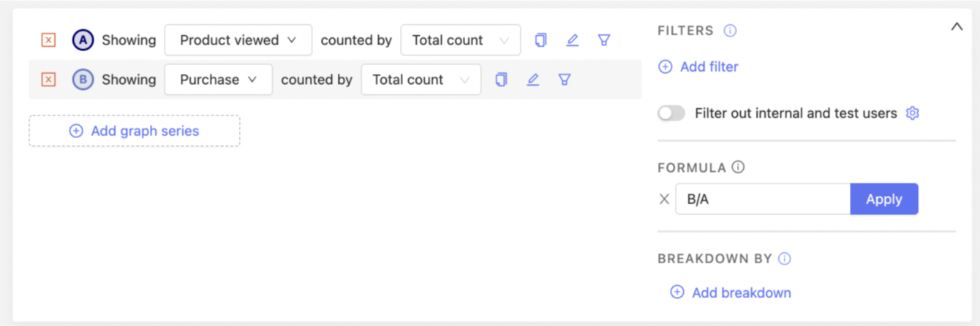Duplicate the Purchase series B

501,80
